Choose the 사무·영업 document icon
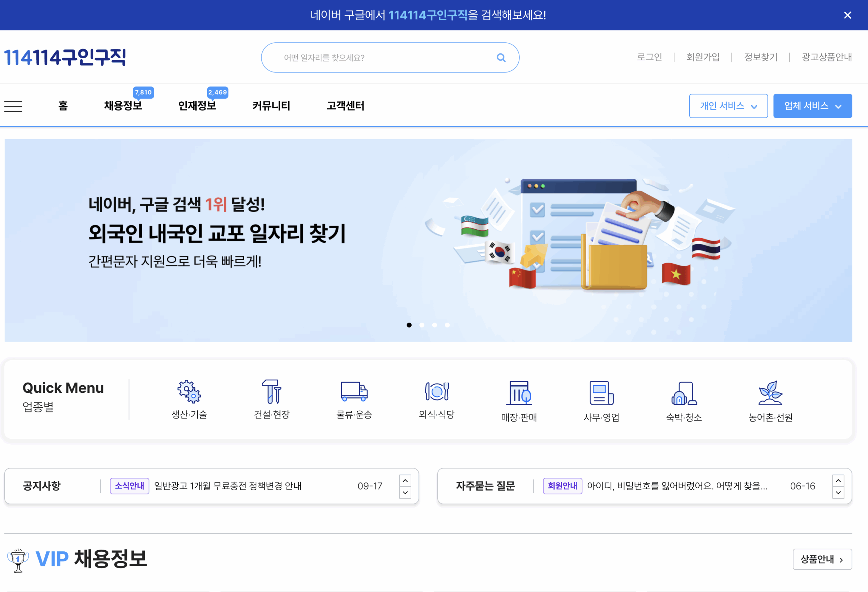868x592 pixels. coord(601,393)
